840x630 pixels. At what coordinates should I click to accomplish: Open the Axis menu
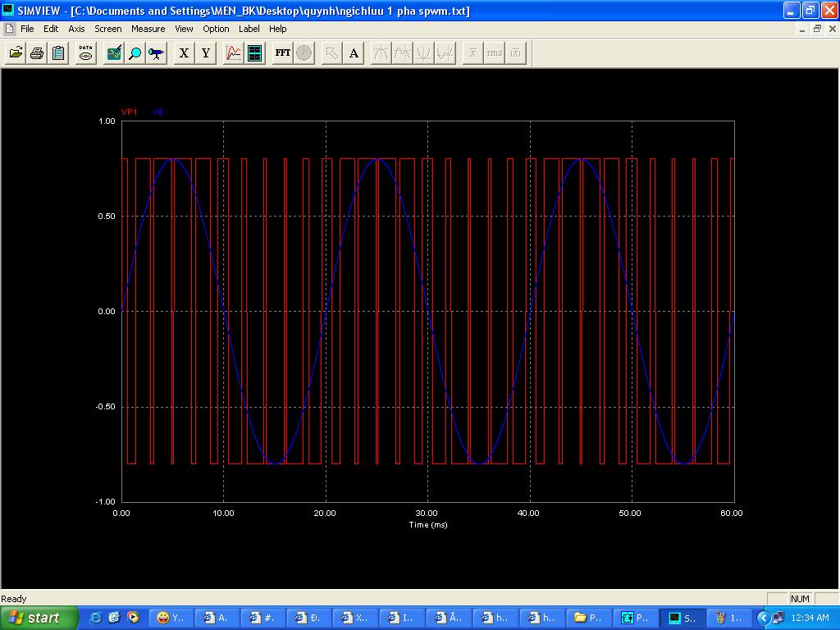[76, 29]
